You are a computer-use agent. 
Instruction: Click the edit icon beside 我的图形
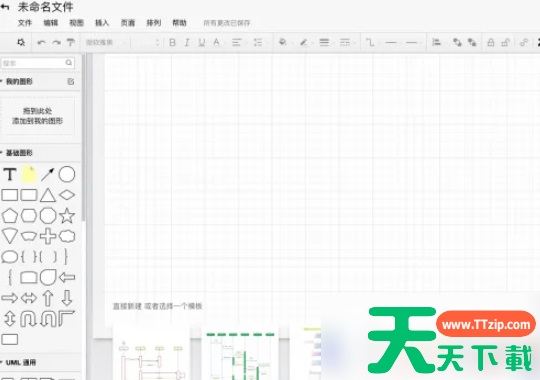tap(71, 82)
